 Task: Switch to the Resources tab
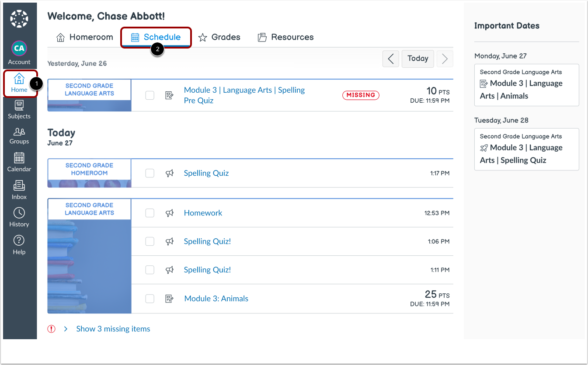point(285,37)
